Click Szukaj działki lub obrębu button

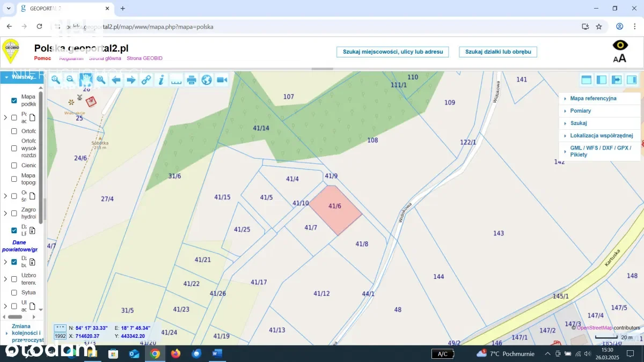(497, 51)
